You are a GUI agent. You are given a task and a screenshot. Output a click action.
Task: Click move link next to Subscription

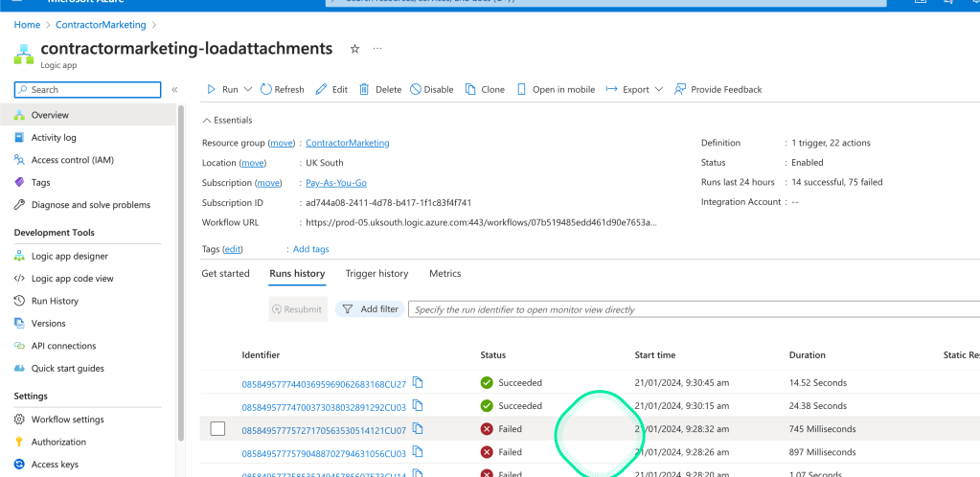(269, 183)
